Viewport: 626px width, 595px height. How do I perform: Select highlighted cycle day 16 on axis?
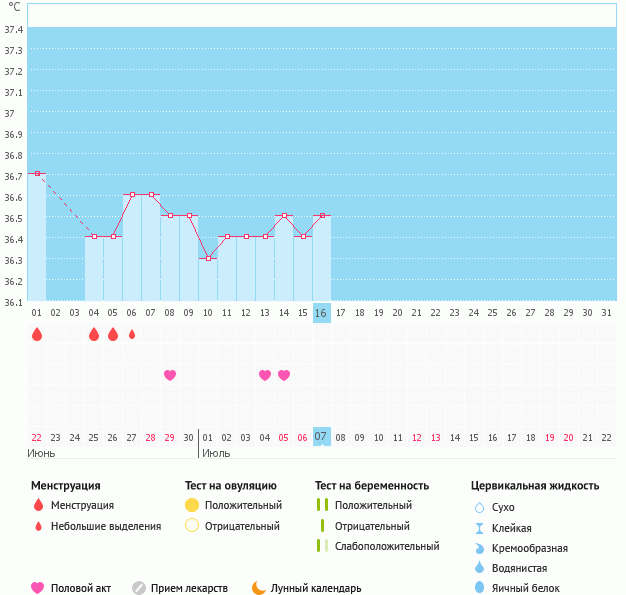point(321,313)
